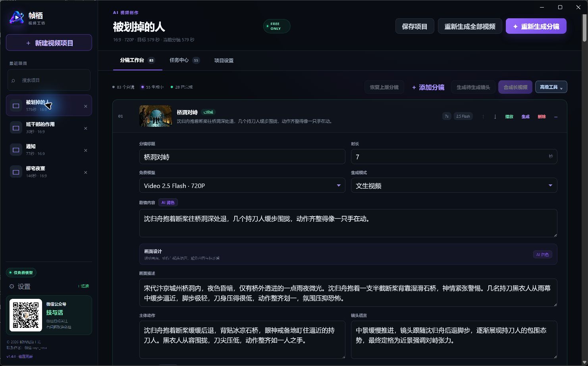Viewport: 588px width, 366px height.
Task: Move storyboard 01 up with the arrow
Action: 483,116
